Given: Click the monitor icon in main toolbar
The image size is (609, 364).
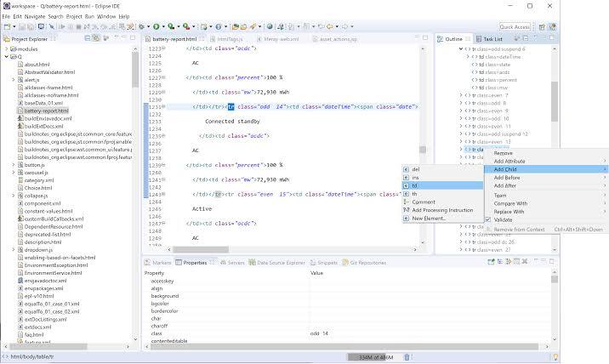Looking at the screenshot, I should click(x=41, y=27).
